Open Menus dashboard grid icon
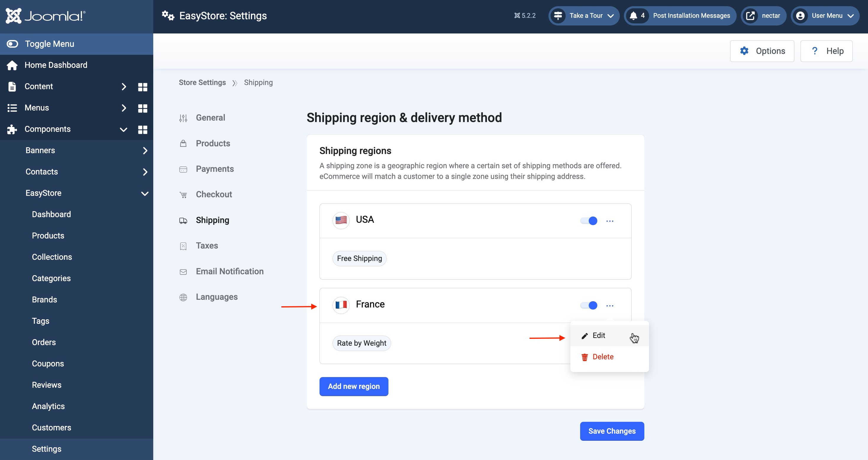868x460 pixels. click(x=143, y=108)
